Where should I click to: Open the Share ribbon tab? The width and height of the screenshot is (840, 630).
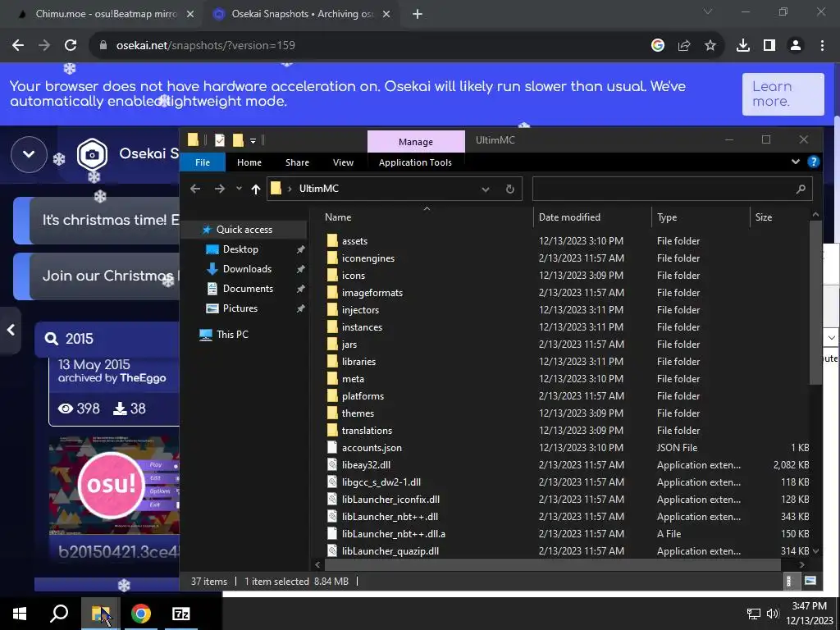click(297, 162)
